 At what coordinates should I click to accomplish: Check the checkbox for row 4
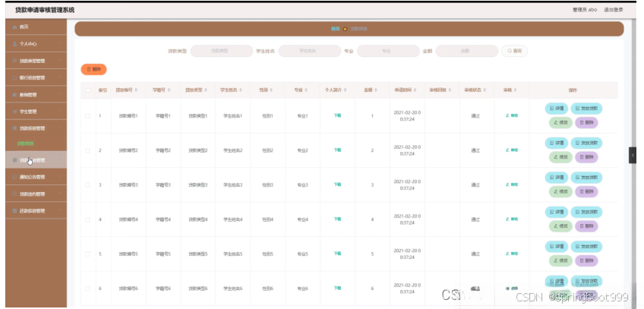point(87,219)
